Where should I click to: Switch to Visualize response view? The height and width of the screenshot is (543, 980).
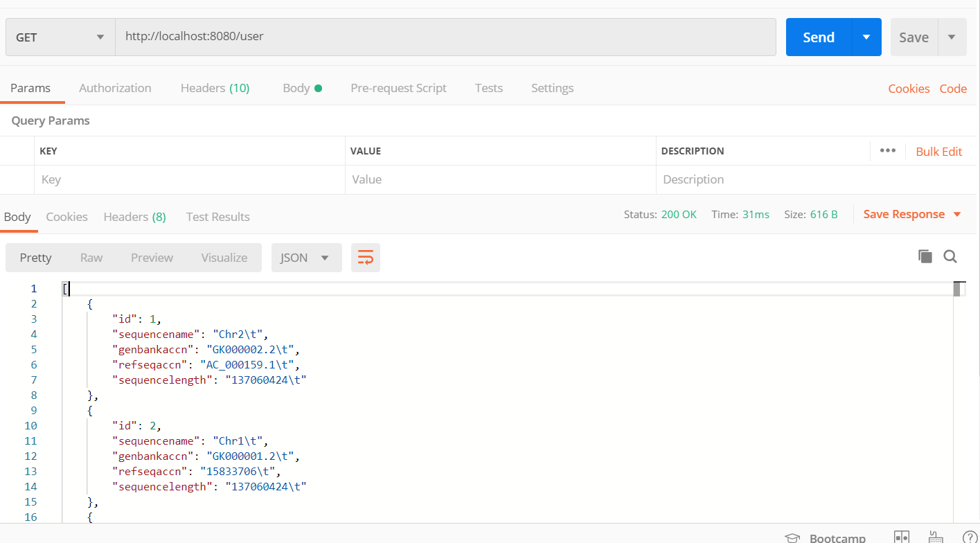tap(224, 258)
